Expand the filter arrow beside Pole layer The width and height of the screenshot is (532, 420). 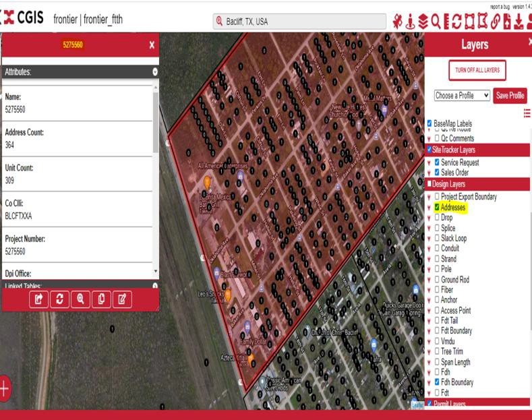tap(430, 270)
